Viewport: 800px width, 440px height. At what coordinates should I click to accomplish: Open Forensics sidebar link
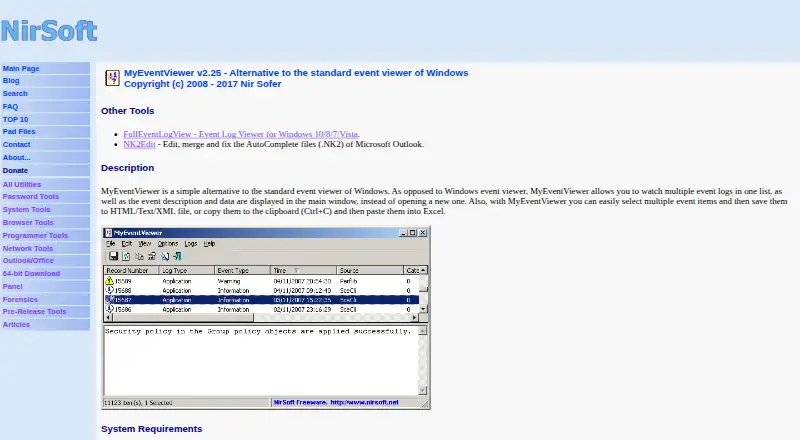[20, 300]
